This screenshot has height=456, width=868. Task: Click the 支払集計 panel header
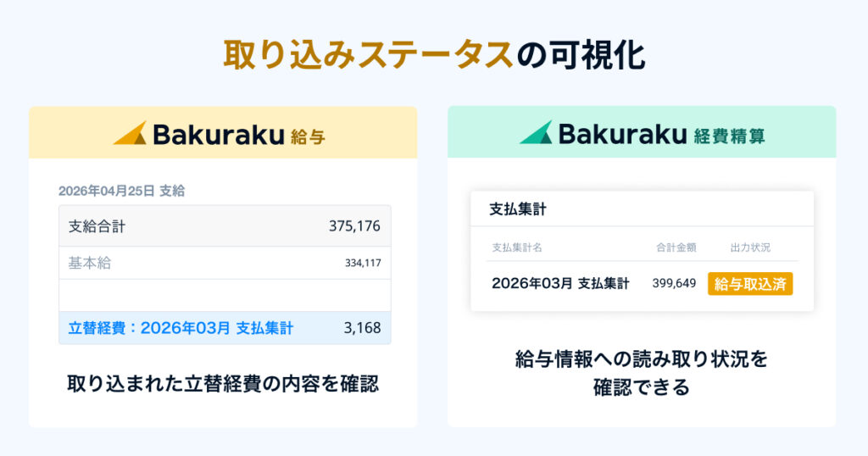pos(518,209)
